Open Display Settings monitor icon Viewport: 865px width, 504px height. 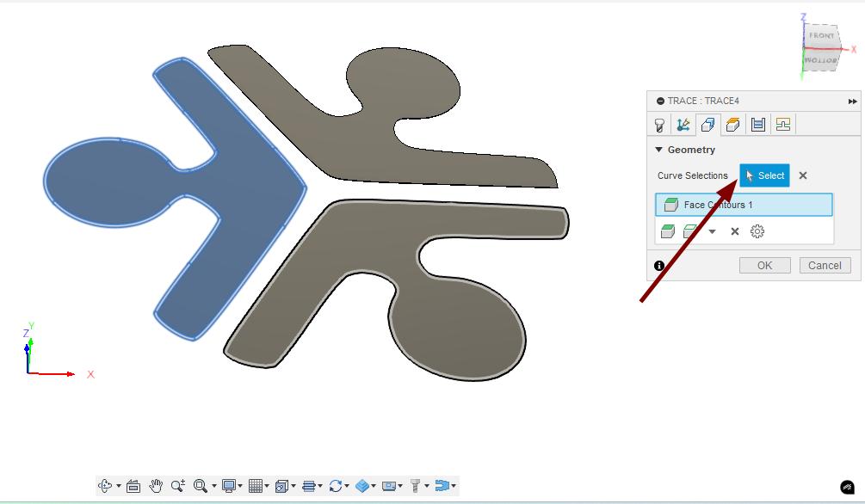228,486
